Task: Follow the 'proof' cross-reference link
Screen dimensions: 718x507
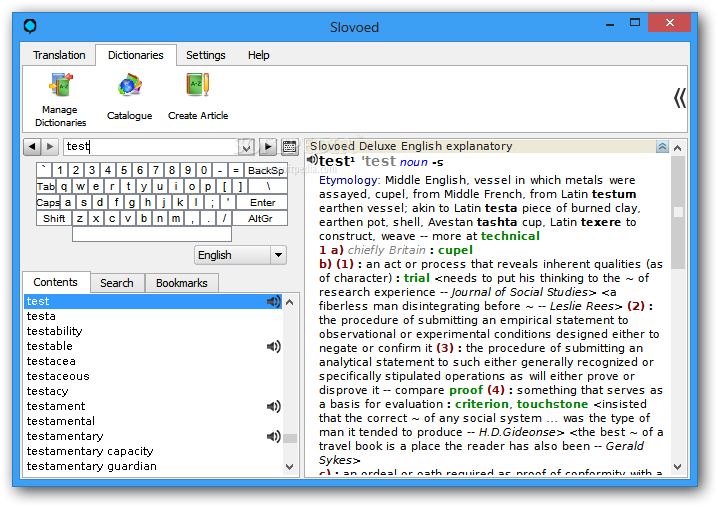Action: [x=466, y=390]
